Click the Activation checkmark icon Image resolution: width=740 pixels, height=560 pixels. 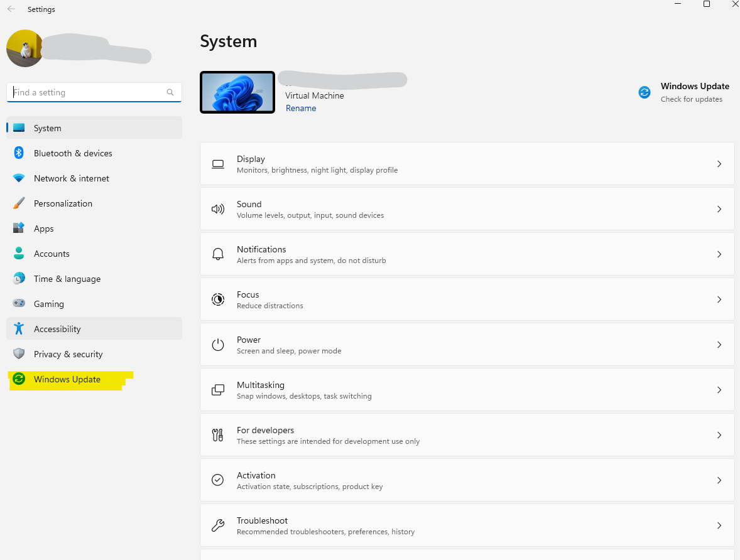click(x=218, y=480)
